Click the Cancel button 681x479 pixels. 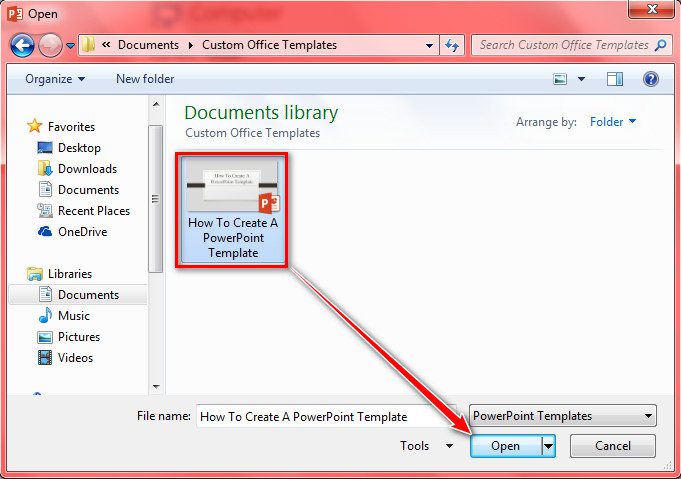612,446
